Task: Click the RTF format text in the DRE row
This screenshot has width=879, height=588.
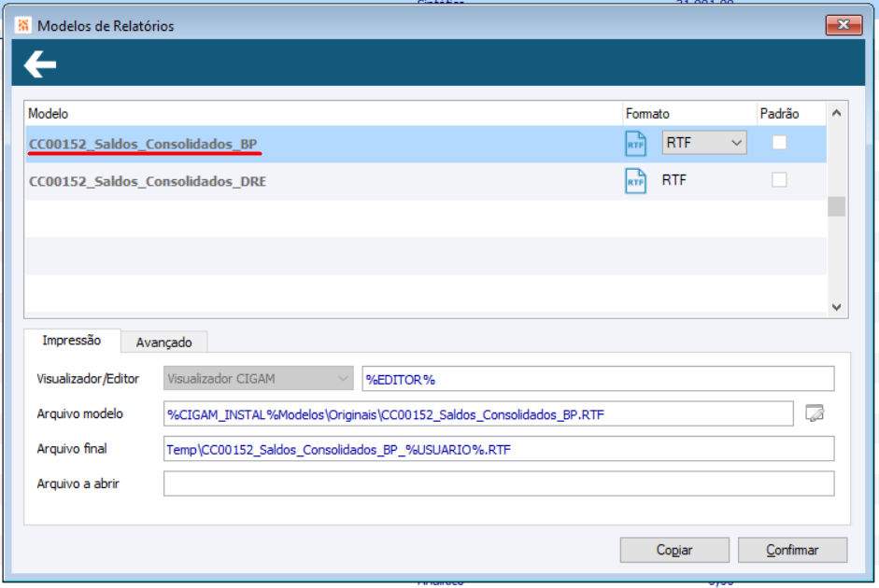Action: (x=673, y=180)
